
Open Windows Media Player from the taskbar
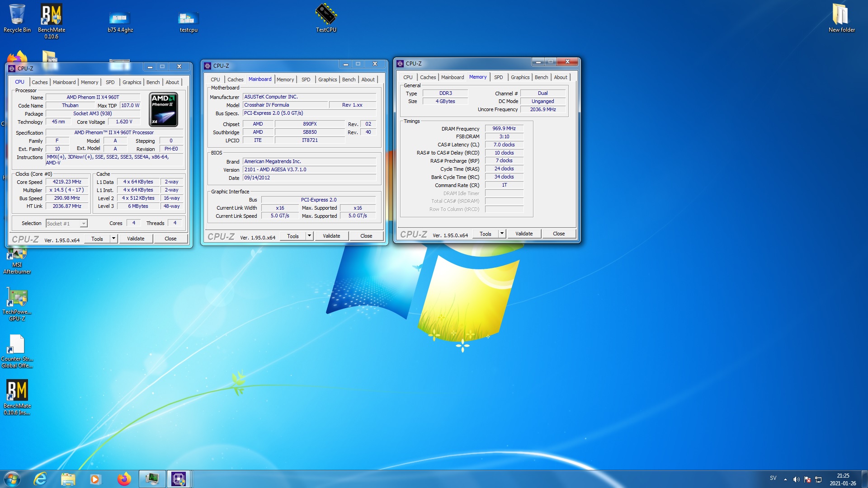(95, 479)
